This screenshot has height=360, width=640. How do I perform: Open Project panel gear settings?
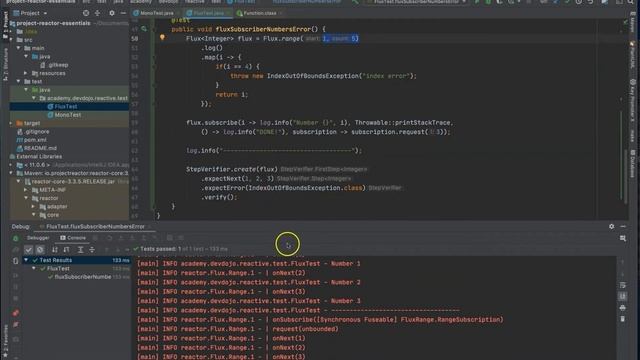(111, 13)
